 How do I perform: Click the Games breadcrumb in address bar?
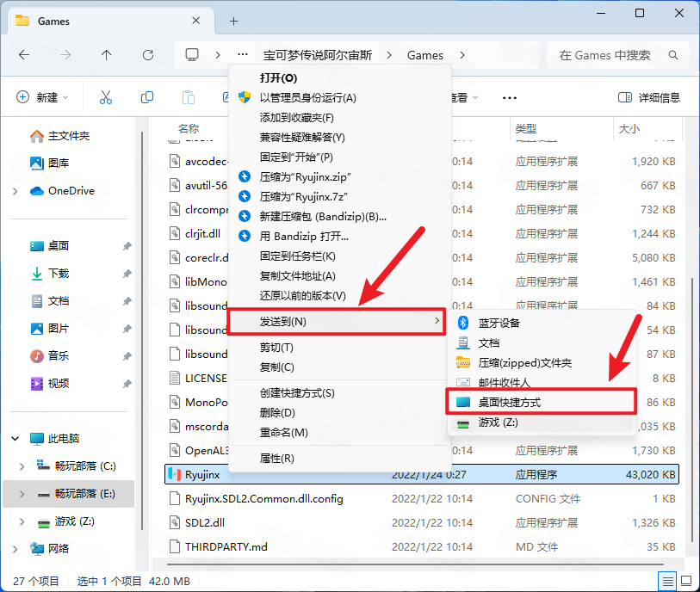tap(425, 55)
